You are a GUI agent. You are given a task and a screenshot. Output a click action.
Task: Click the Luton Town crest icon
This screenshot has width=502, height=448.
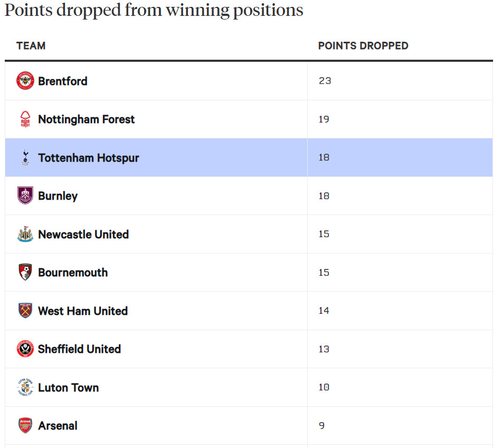point(25,387)
